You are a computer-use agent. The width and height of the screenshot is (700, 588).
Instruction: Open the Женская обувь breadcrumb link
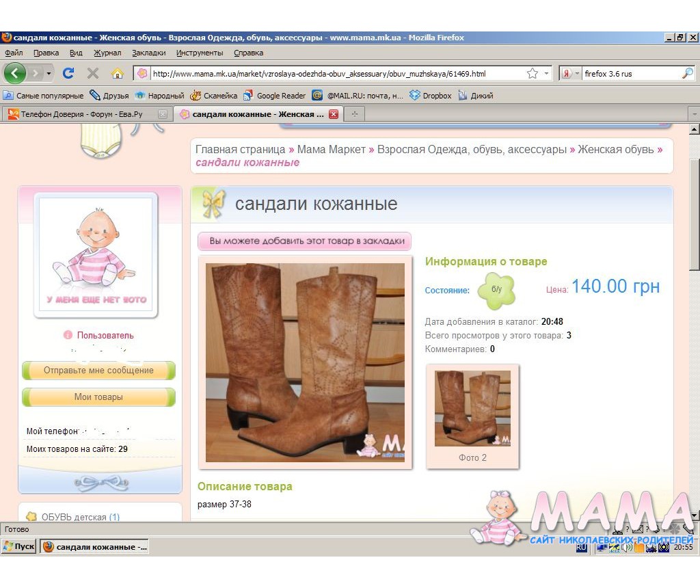point(615,149)
